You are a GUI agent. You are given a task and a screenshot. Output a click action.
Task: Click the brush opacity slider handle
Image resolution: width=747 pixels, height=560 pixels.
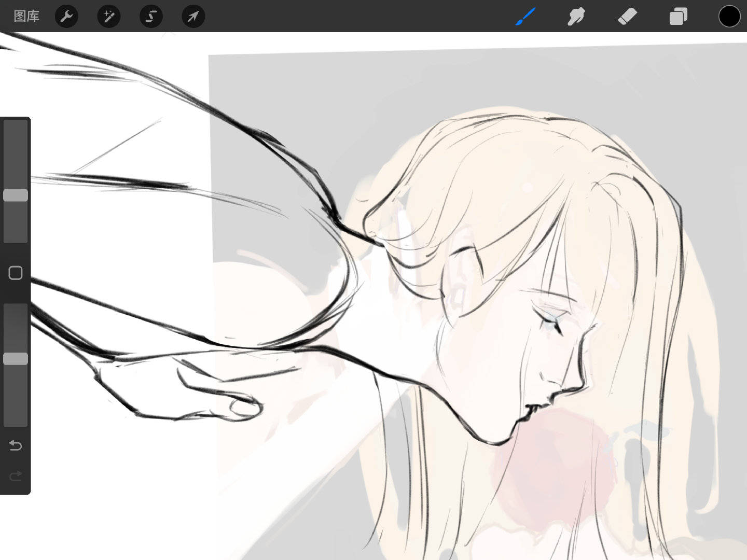16,359
